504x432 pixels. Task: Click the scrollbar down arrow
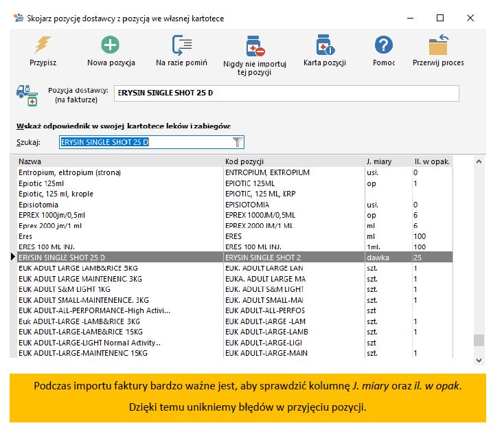(479, 361)
